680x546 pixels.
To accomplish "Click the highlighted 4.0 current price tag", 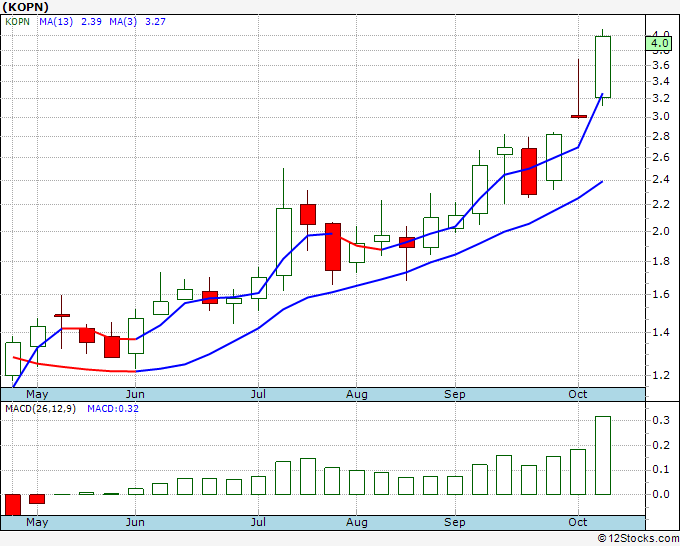I will (x=659, y=43).
